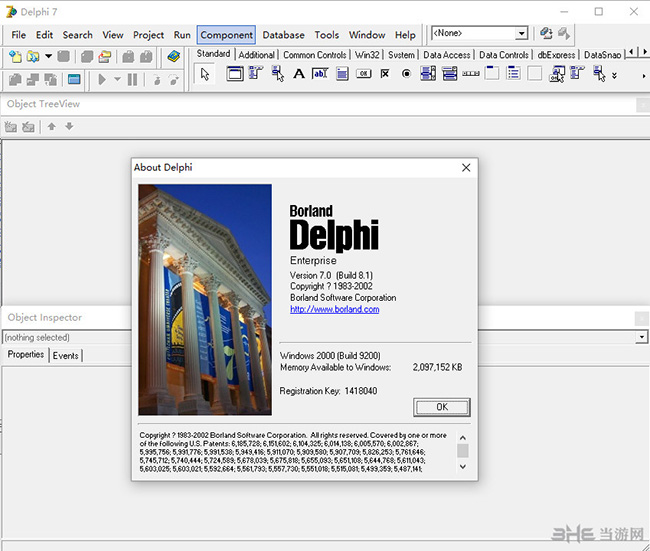Image resolution: width=650 pixels, height=551 pixels.
Task: Expand the Open file reopen arrow
Action: coord(49,56)
